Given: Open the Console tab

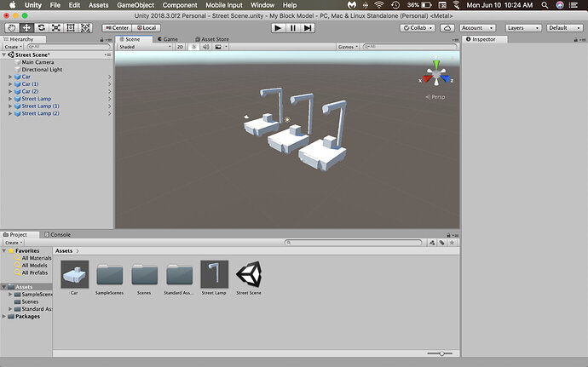Looking at the screenshot, I should coord(57,235).
